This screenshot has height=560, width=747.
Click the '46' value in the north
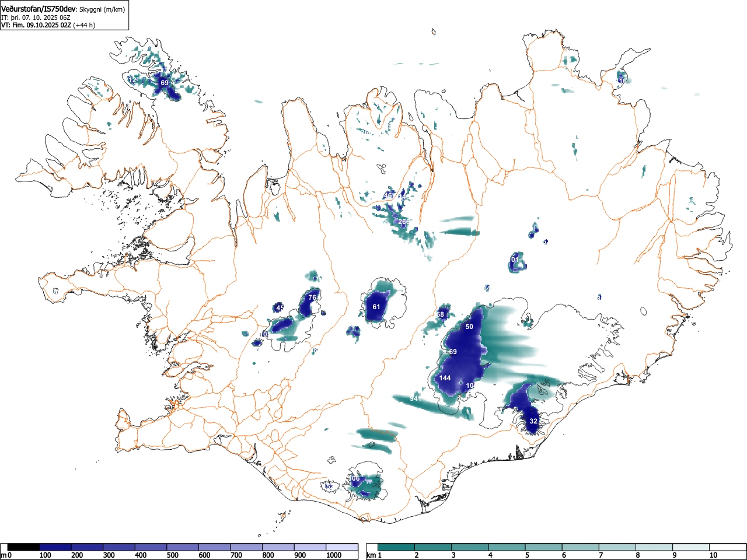389,195
